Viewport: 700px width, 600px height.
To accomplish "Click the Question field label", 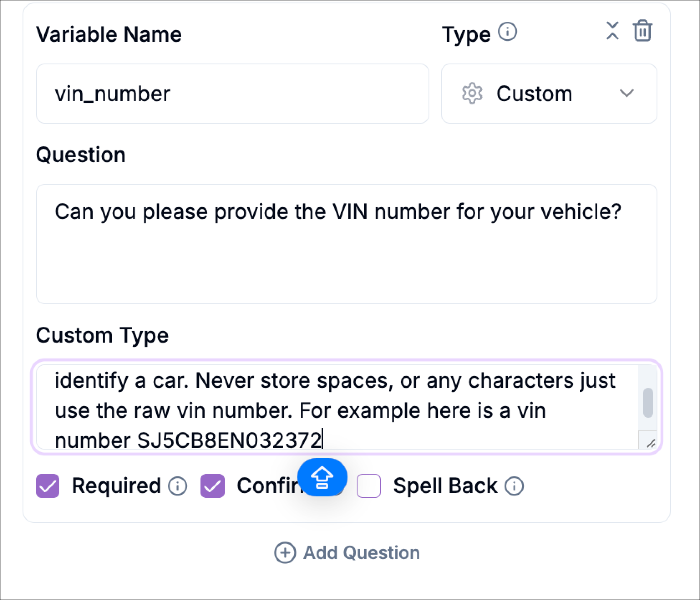I will (x=81, y=154).
